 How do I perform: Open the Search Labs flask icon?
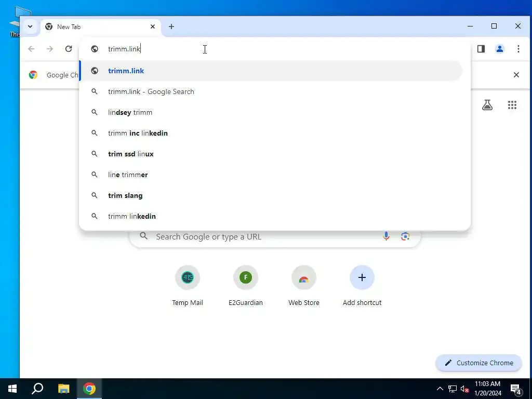(487, 105)
